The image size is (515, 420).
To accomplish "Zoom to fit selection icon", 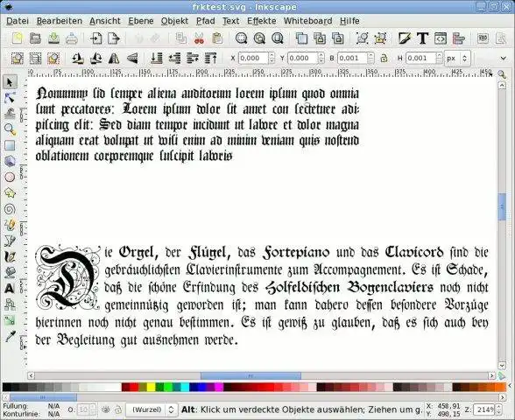I will click(x=241, y=38).
